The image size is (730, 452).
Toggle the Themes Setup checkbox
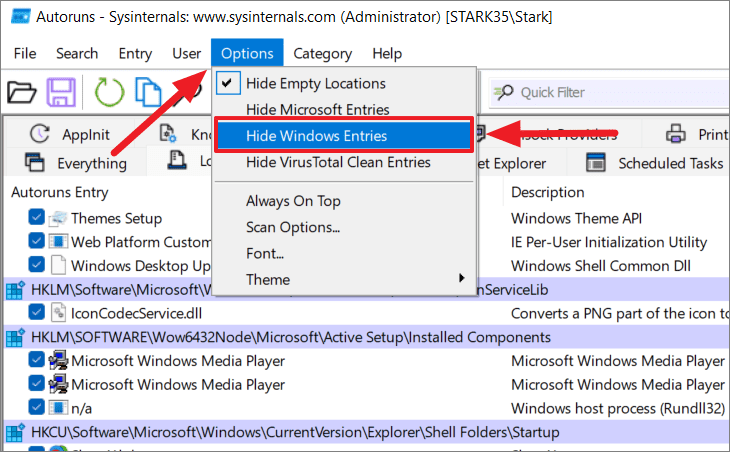click(x=36, y=217)
